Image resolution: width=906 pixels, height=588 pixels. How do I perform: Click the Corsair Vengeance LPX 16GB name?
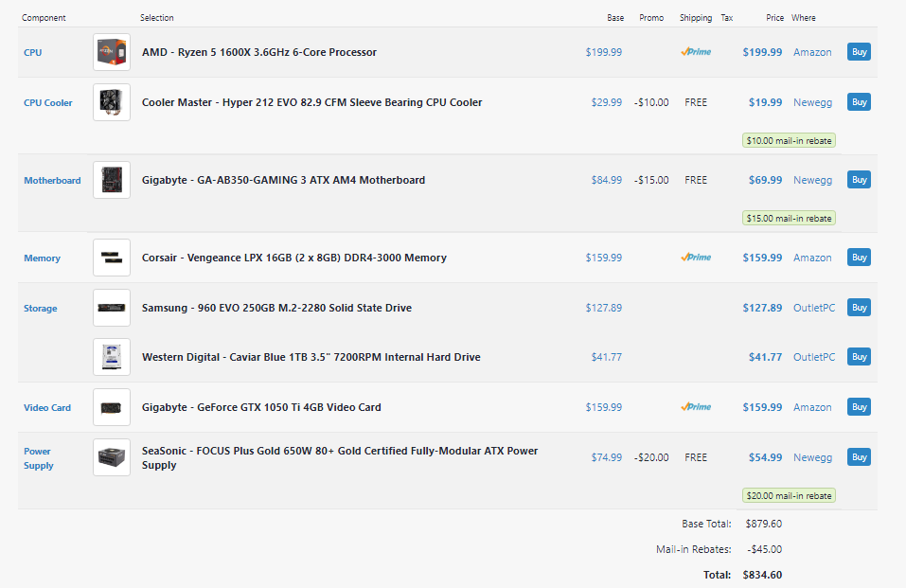coord(294,258)
